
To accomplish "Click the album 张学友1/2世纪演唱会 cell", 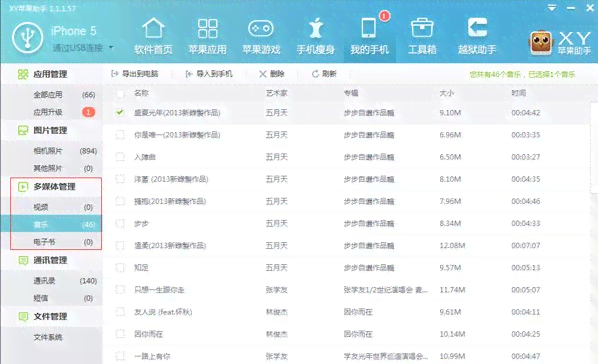I will click(x=385, y=290).
